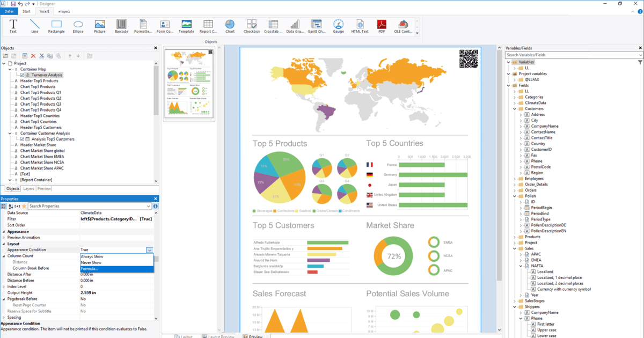Image resolution: width=644 pixels, height=338 pixels.
Task: Click the save icon in title bar
Action: [13, 4]
